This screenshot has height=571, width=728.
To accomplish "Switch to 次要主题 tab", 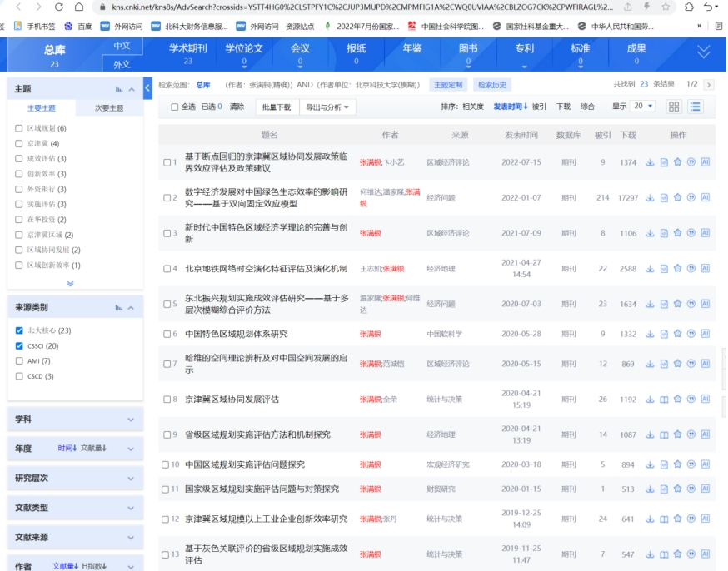I will pos(108,108).
